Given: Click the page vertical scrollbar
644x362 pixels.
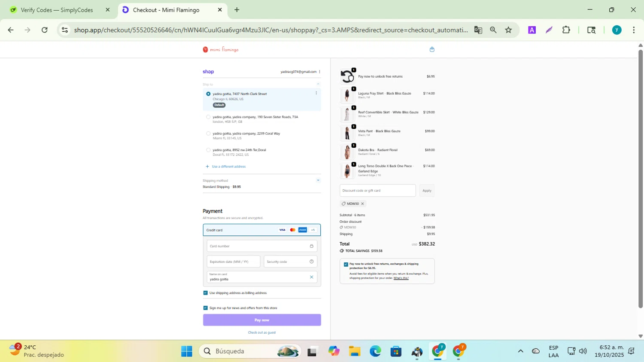Looking at the screenshot, I should pyautogui.click(x=641, y=178).
